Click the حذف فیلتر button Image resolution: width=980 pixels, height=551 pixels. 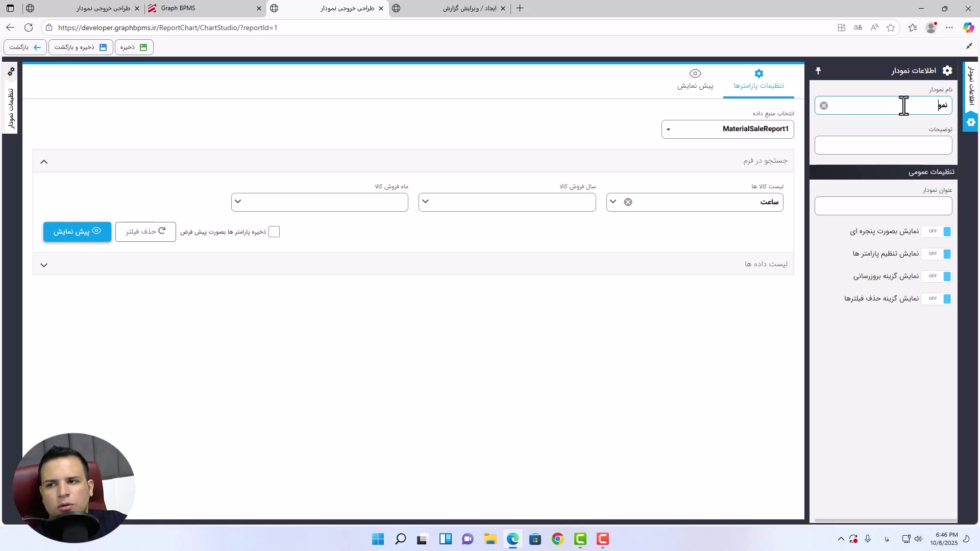145,232
